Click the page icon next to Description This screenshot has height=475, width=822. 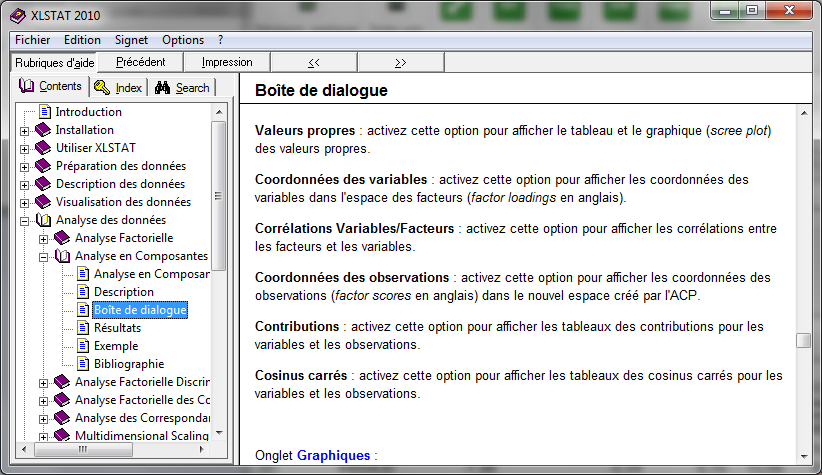click(x=83, y=292)
